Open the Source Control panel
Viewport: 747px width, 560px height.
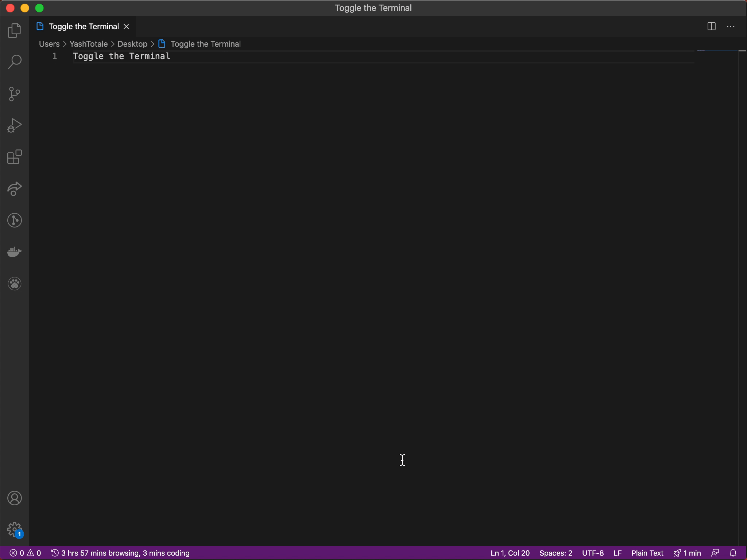(14, 94)
